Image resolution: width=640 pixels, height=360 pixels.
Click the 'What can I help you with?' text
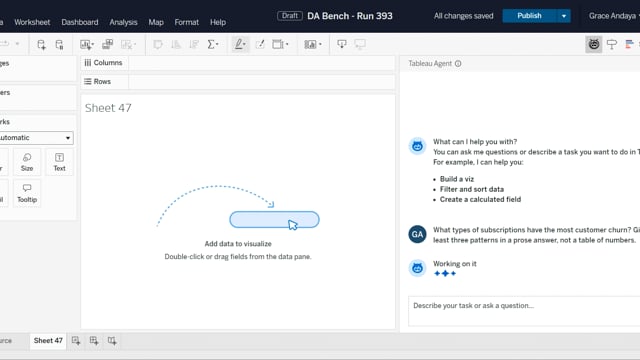point(475,142)
